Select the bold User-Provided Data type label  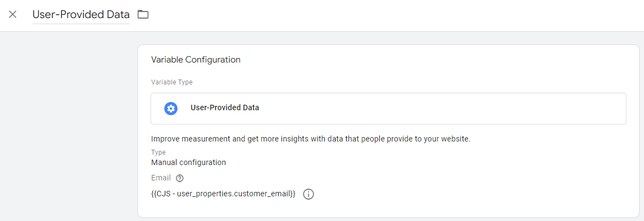[225, 108]
